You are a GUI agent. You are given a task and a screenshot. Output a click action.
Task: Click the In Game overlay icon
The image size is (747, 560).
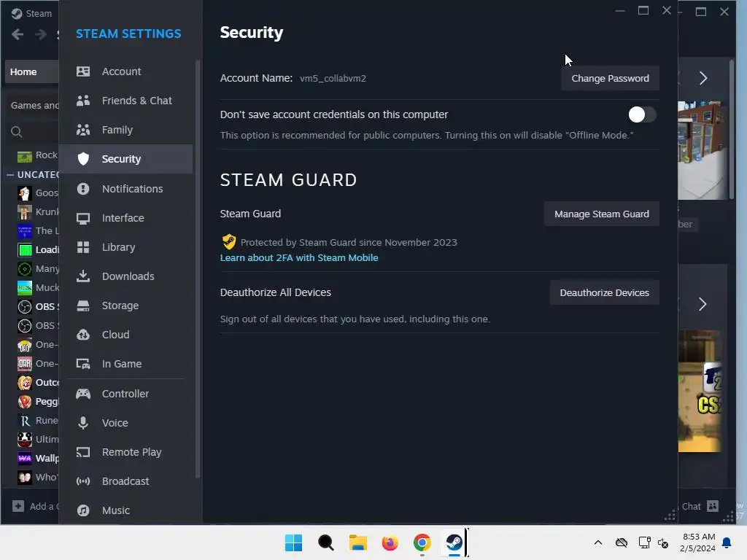(83, 364)
